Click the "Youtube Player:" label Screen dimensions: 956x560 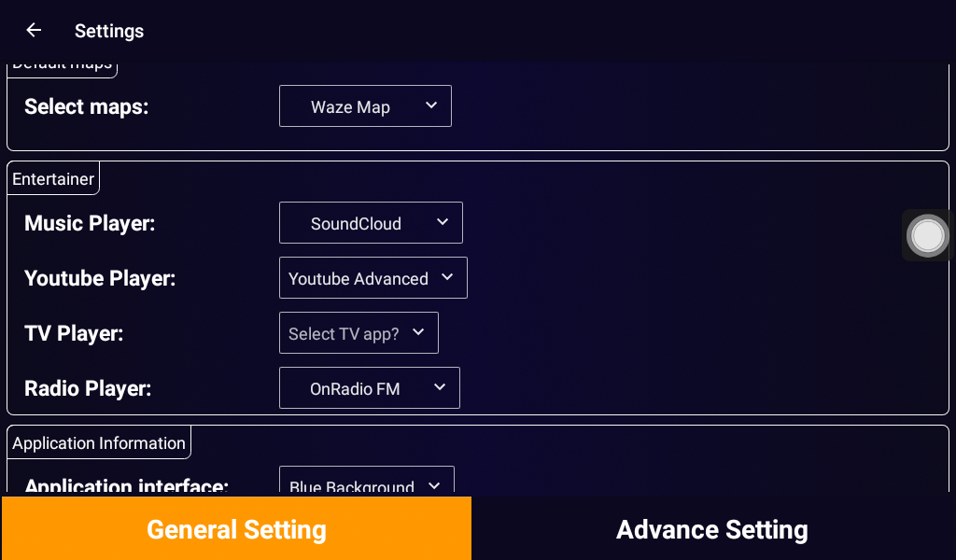[100, 278]
